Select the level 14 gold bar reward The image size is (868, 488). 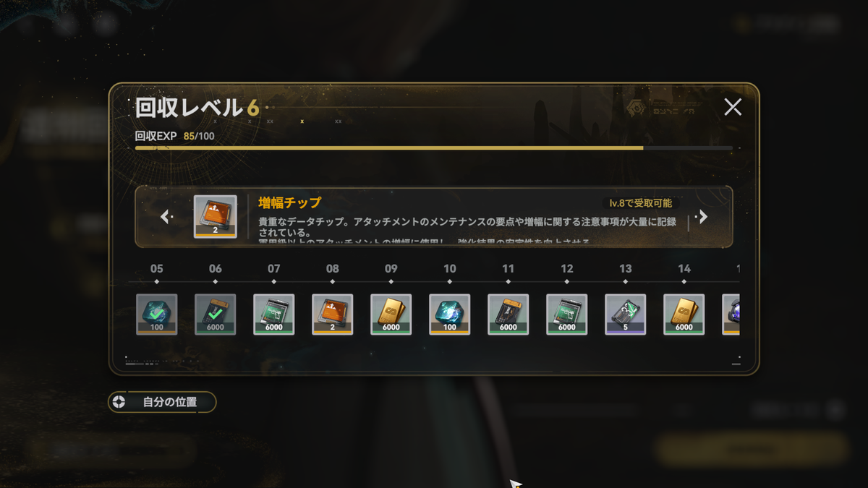(x=684, y=314)
